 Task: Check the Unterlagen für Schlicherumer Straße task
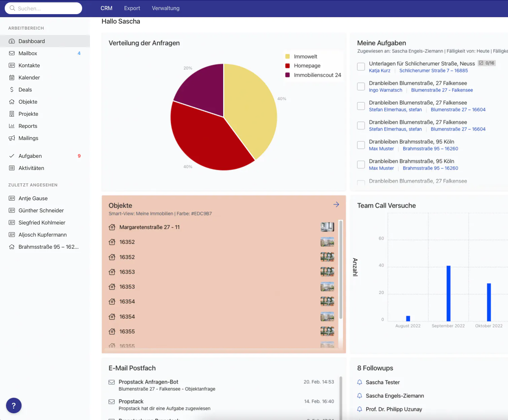(x=361, y=67)
